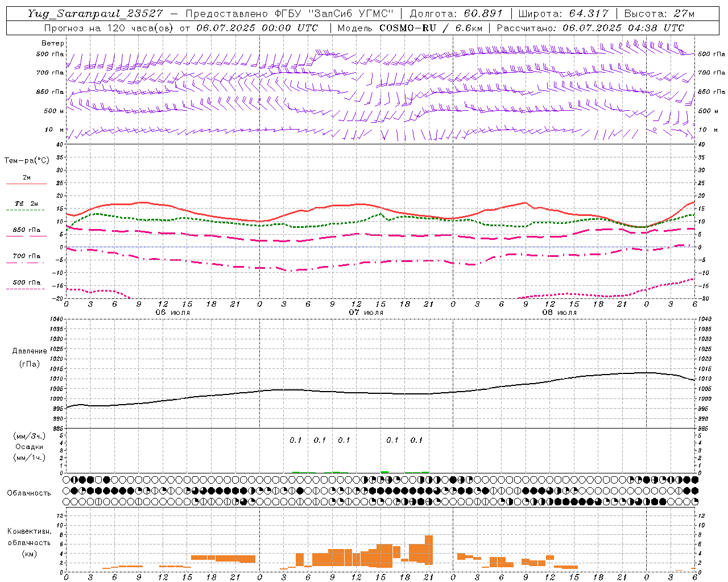728x582 pixels.
Task: Click the 07 июля date label
Action: pyautogui.click(x=366, y=312)
